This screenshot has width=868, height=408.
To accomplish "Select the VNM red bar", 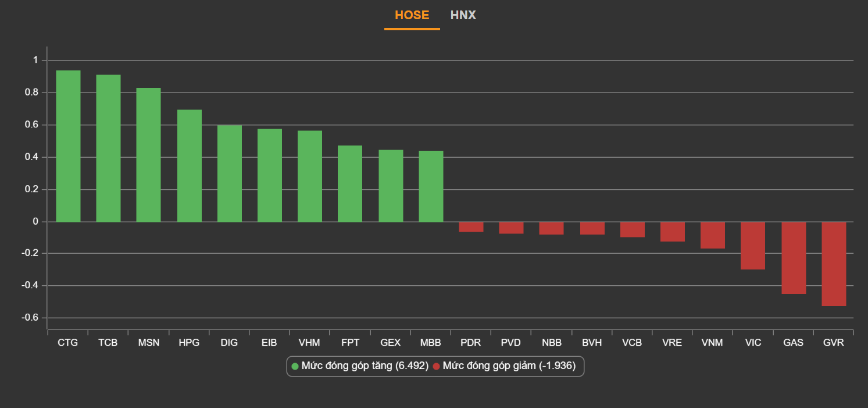I will coord(712,235).
